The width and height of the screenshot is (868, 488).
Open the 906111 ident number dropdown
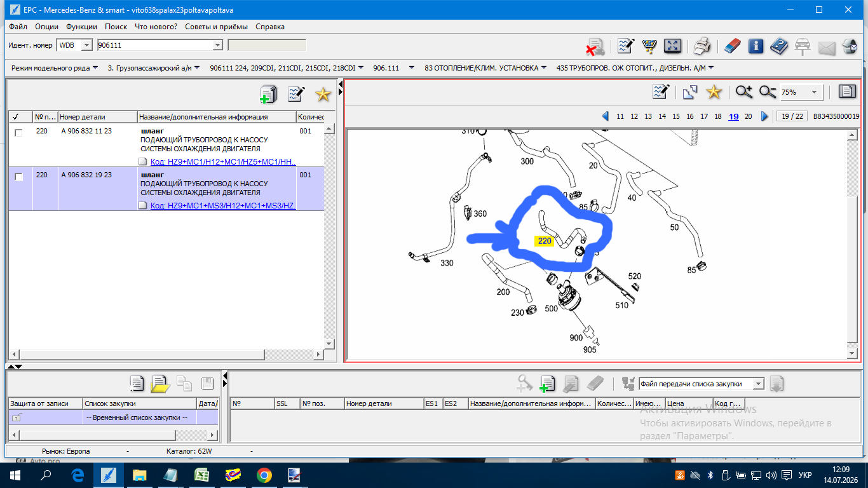pyautogui.click(x=217, y=45)
